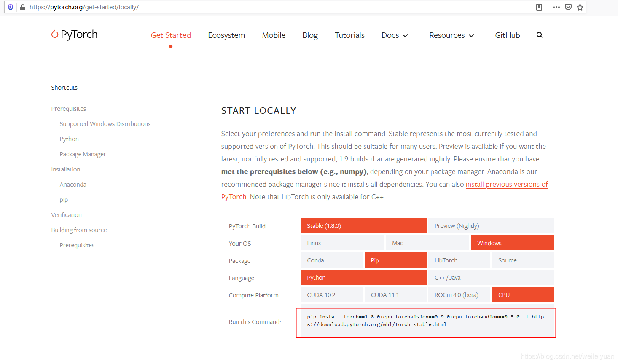Click the 'Run this Command:' label

pyautogui.click(x=255, y=322)
